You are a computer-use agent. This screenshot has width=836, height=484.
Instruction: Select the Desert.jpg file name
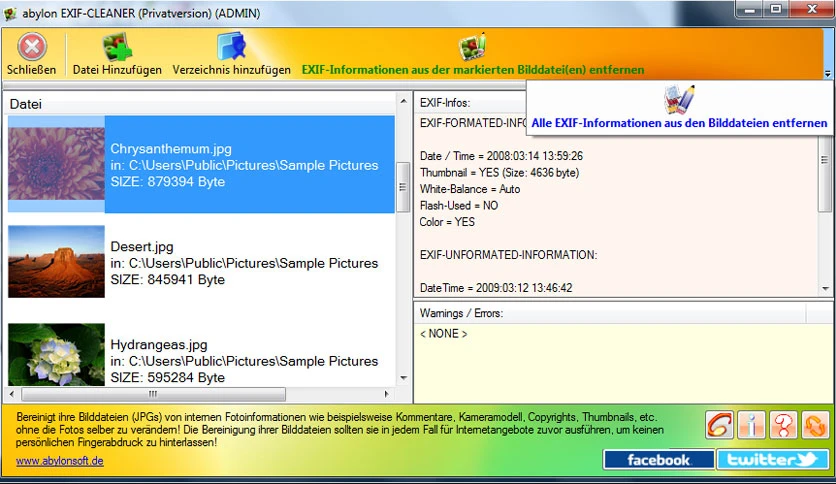tap(142, 247)
